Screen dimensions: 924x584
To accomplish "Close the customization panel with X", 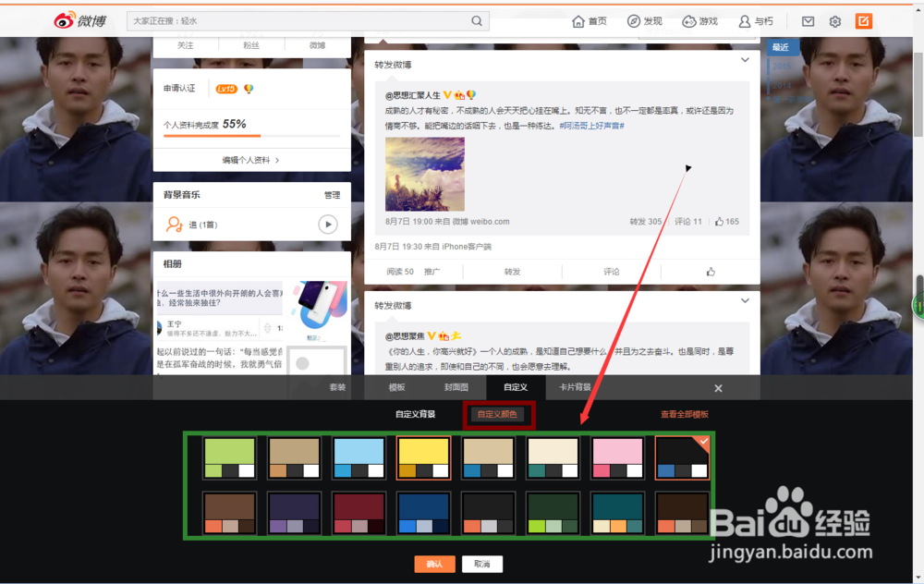I will (718, 388).
